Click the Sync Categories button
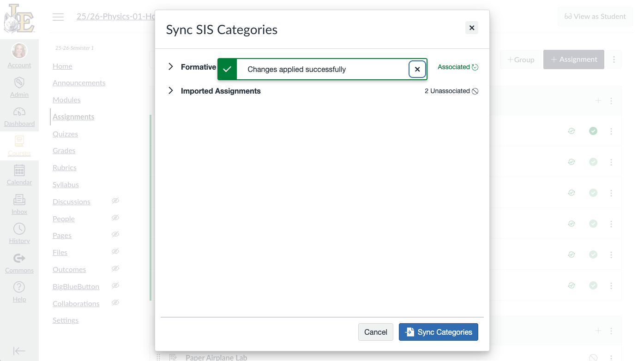Screen dimensions: 644x361 coord(439,332)
